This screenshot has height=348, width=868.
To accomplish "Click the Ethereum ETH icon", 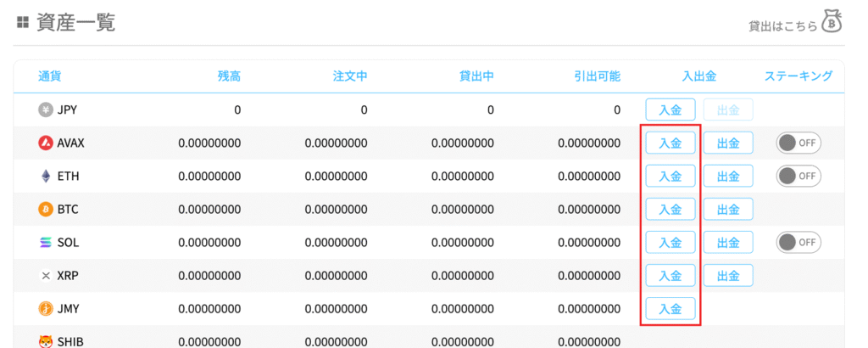I will pos(46,176).
